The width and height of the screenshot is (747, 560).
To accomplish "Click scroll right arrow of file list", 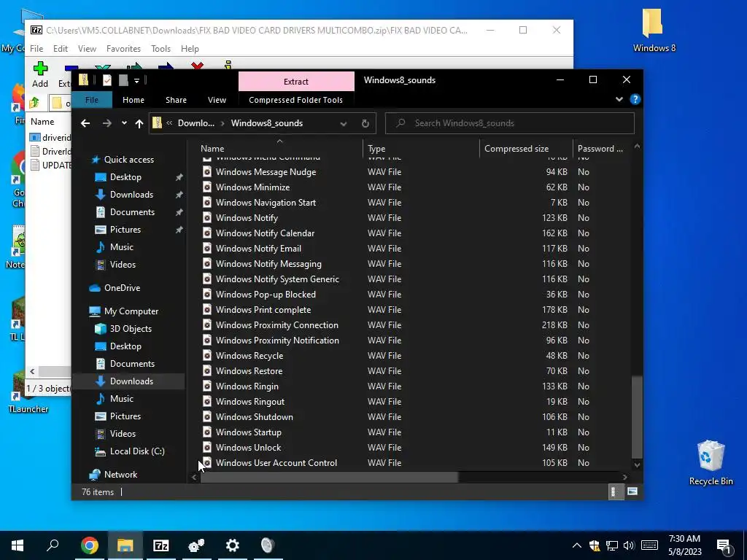I will pos(624,477).
